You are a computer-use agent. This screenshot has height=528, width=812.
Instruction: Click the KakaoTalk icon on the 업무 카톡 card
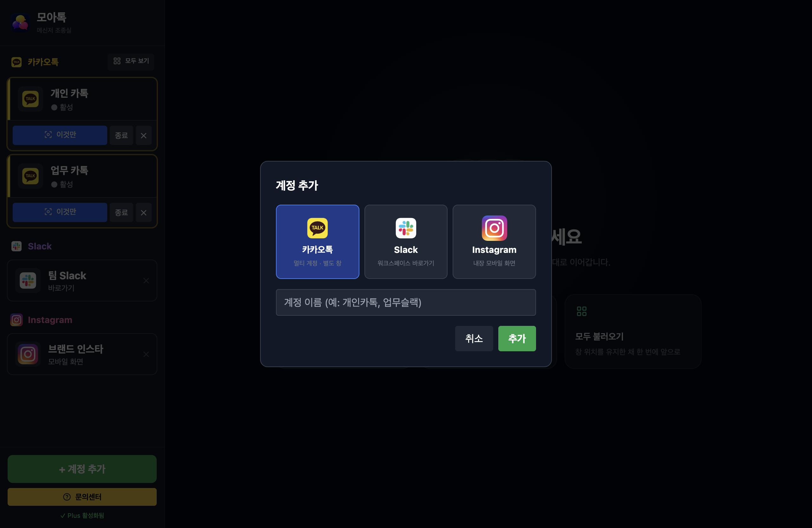[x=30, y=176]
